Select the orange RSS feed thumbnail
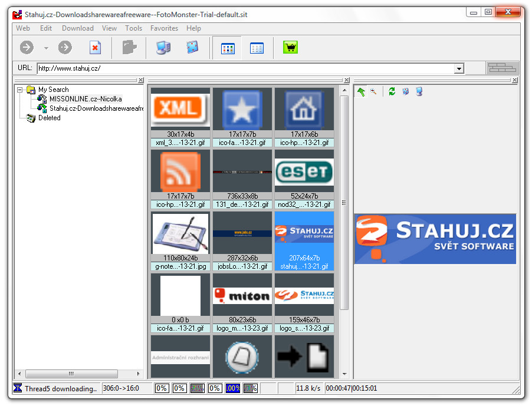Image resolution: width=532 pixels, height=406 pixels. tap(180, 171)
